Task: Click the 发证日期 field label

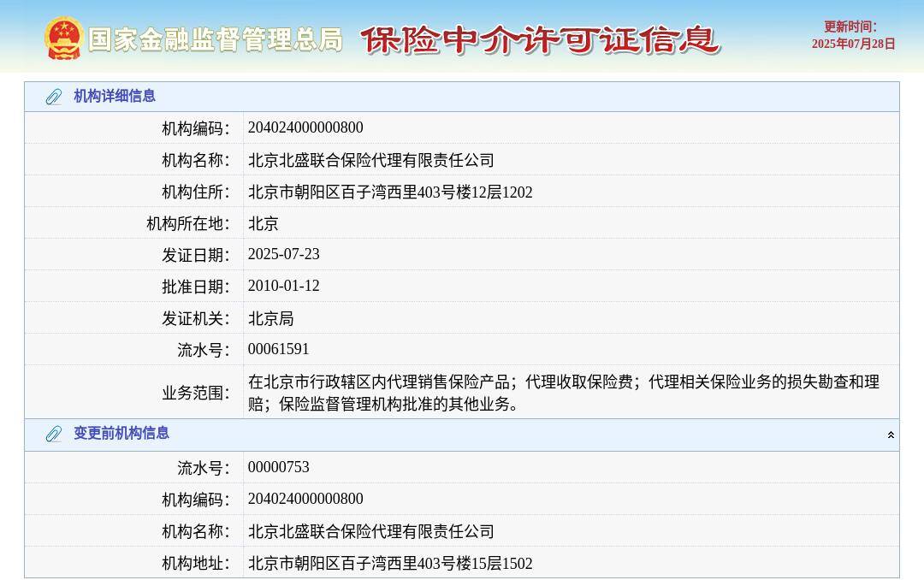Action: pos(196,255)
